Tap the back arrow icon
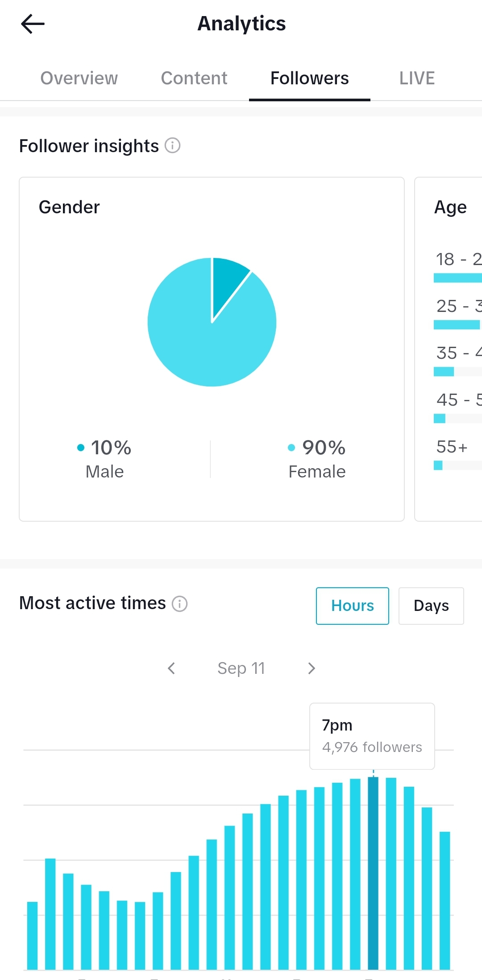The height and width of the screenshot is (980, 482). pos(33,24)
